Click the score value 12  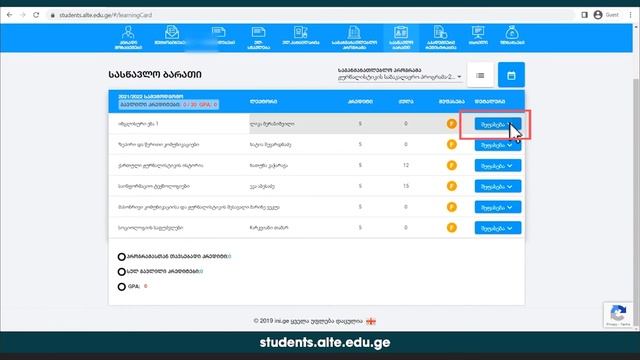[x=405, y=165]
